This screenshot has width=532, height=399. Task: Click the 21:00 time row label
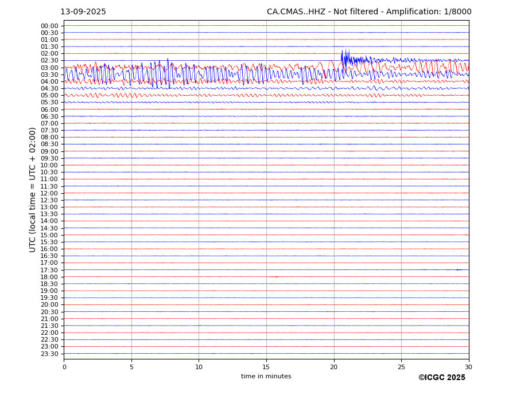49,319
